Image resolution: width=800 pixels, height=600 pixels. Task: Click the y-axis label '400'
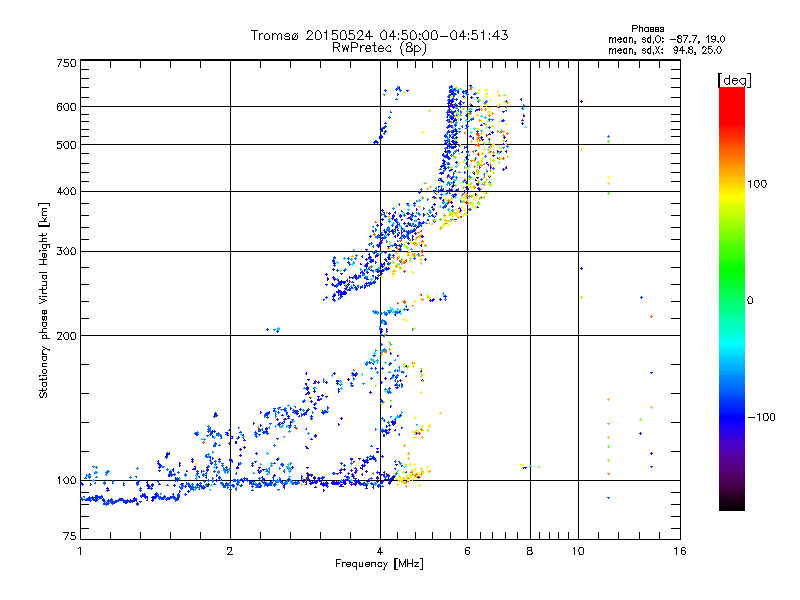(x=67, y=191)
